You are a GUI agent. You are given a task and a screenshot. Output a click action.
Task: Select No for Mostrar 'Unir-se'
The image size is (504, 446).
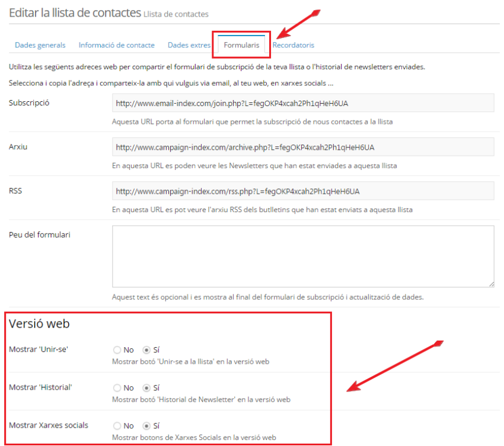click(117, 349)
